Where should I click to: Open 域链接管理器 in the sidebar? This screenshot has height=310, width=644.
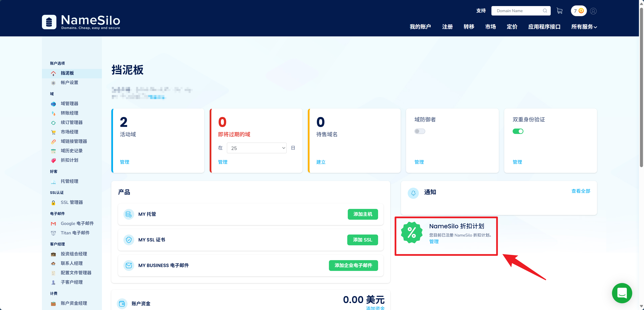coord(74,141)
